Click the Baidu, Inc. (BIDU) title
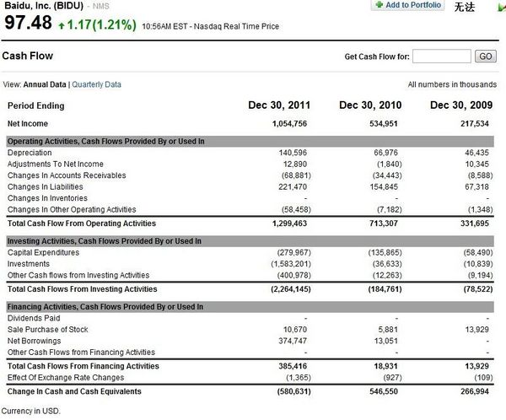This screenshot has height=420, width=506. pyautogui.click(x=44, y=6)
